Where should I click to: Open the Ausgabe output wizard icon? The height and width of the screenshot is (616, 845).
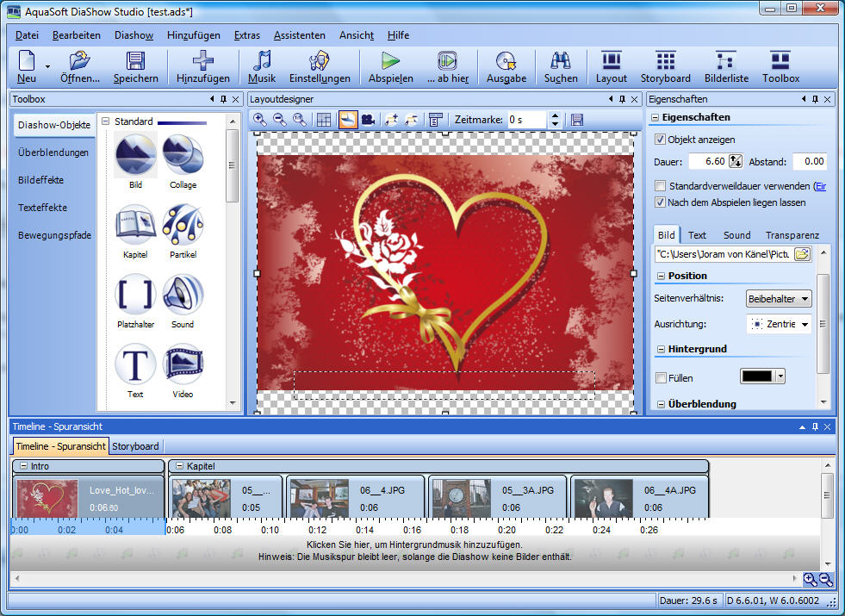506,61
